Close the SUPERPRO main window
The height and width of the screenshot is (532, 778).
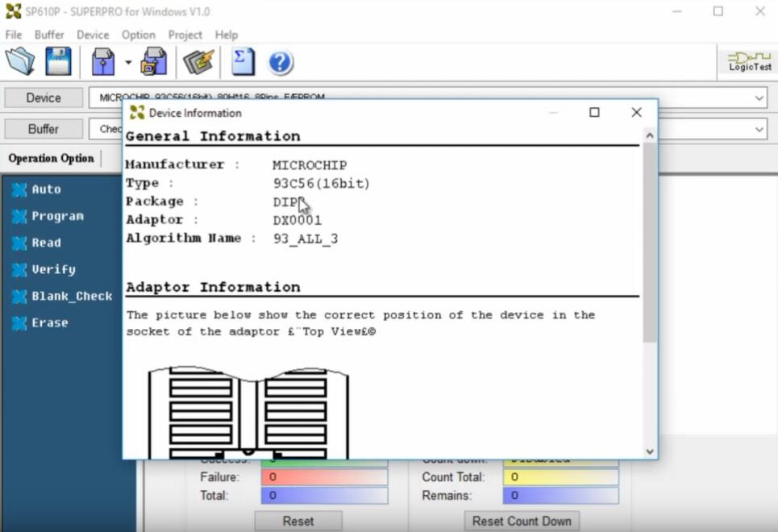tap(759, 11)
